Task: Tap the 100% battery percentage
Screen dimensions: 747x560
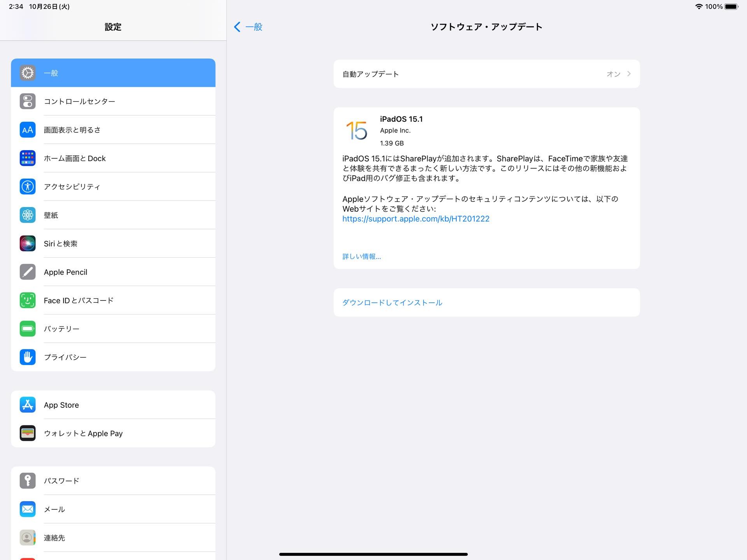Action: click(x=714, y=7)
